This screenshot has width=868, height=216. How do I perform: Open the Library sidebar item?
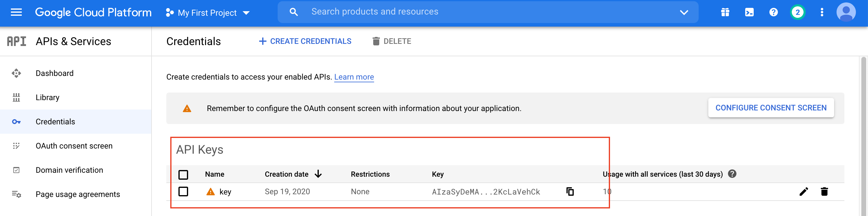coord(47,97)
